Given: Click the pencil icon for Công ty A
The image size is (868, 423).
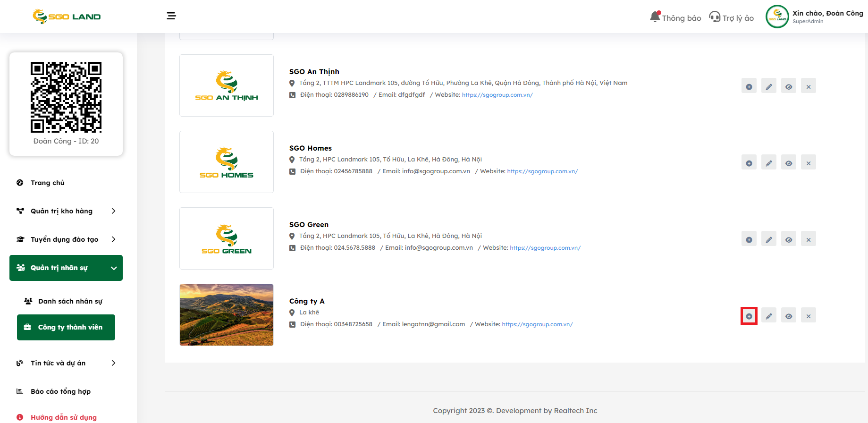Looking at the screenshot, I should 768,316.
